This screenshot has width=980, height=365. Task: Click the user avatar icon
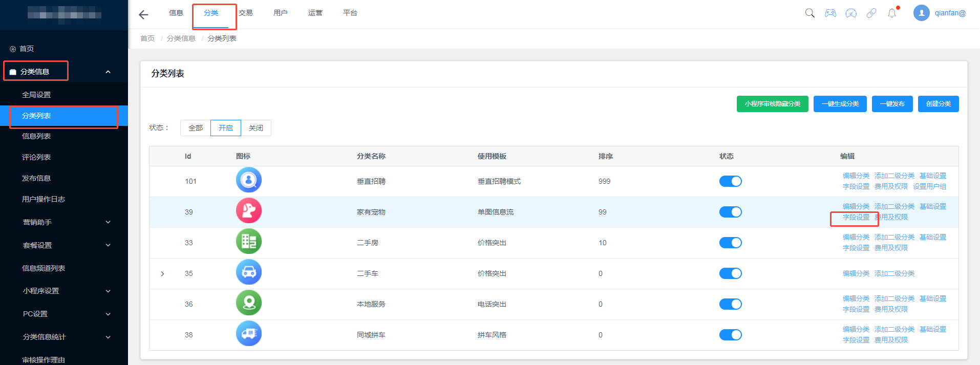[921, 13]
